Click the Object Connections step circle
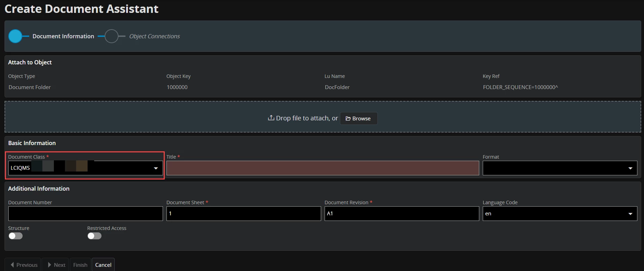Image resolution: width=644 pixels, height=271 pixels. tap(111, 36)
